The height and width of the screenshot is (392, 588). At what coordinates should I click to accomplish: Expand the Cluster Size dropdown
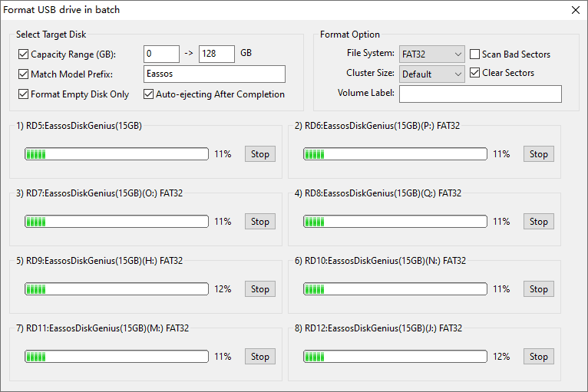(x=432, y=74)
